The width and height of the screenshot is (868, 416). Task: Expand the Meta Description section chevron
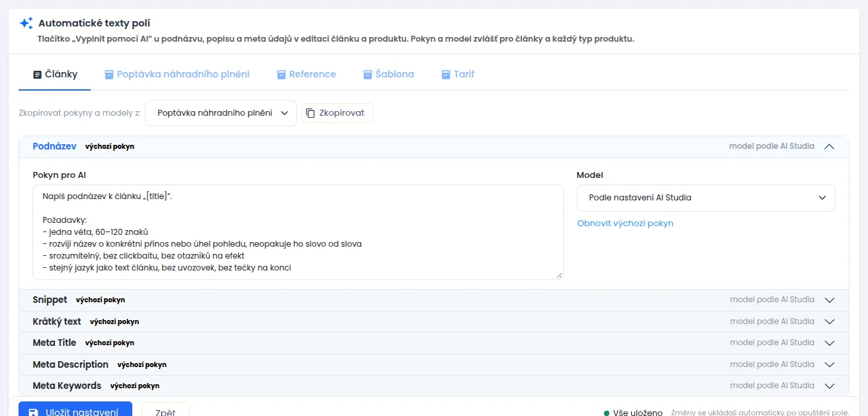pyautogui.click(x=830, y=364)
